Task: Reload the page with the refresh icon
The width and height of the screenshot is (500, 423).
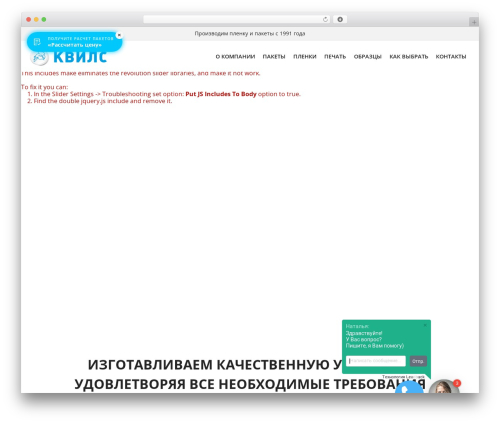Action: click(325, 20)
